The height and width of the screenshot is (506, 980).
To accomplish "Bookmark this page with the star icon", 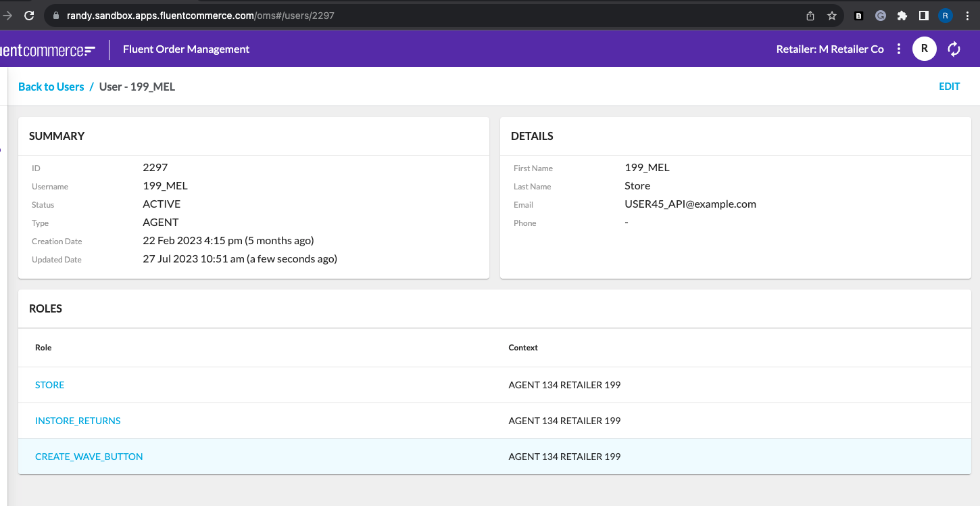I will click(832, 16).
